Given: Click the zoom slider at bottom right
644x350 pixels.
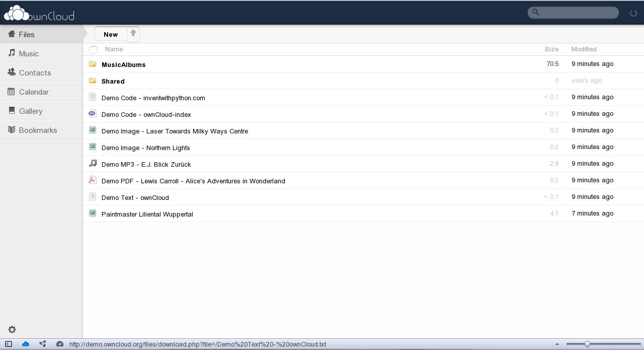Looking at the screenshot, I should click(587, 344).
